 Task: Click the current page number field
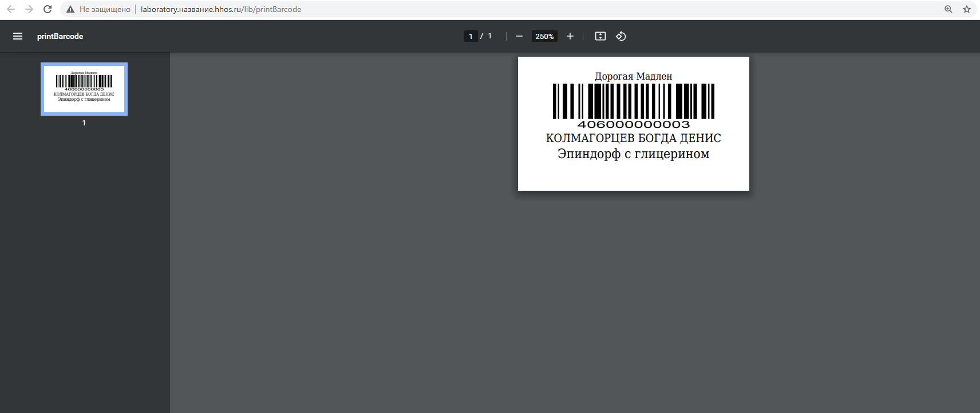[471, 36]
